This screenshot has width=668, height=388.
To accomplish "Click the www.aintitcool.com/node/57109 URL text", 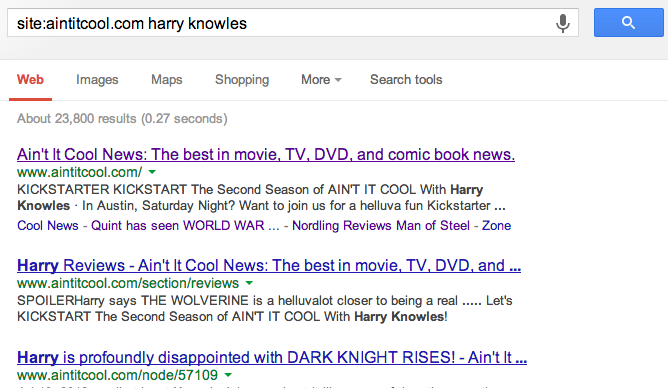I will pyautogui.click(x=118, y=375).
